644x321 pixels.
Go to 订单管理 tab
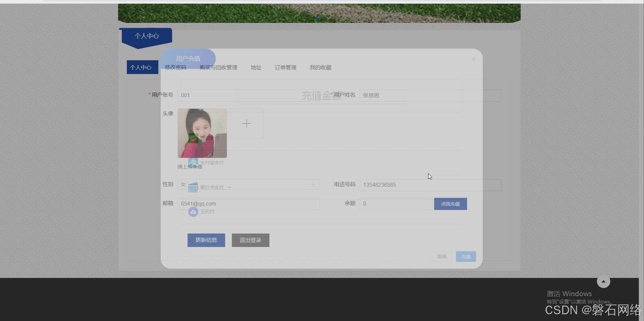point(285,67)
